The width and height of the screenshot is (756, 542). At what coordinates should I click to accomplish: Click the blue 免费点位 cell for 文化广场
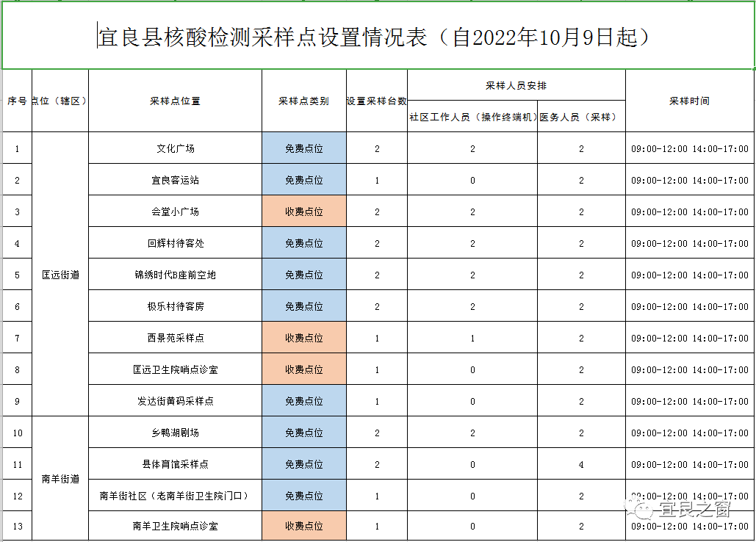303,148
